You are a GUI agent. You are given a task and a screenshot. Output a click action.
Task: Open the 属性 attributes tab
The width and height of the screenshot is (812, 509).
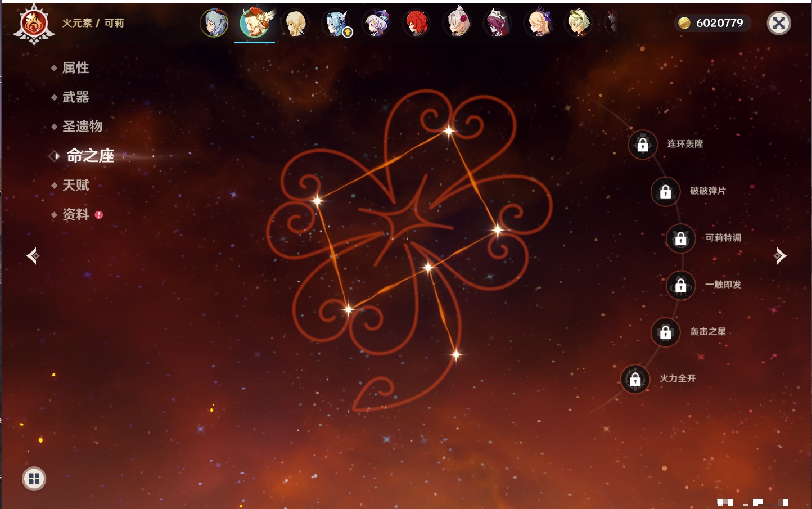[x=75, y=68]
